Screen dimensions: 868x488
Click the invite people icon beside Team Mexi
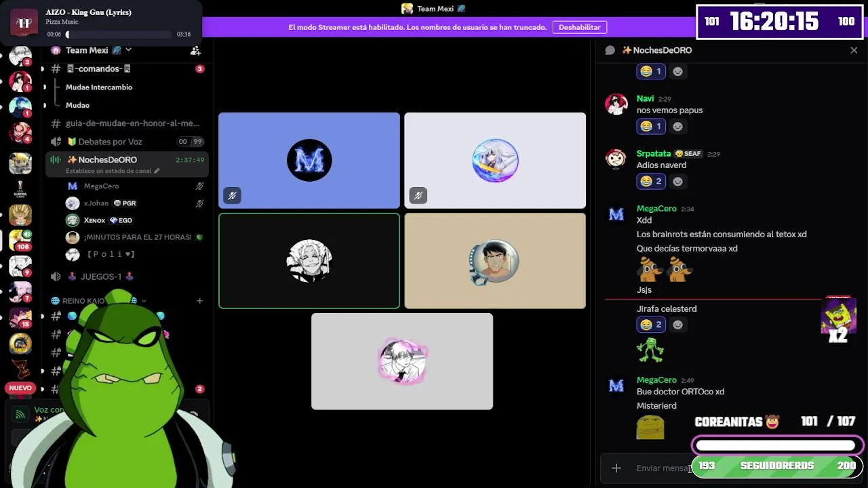195,51
